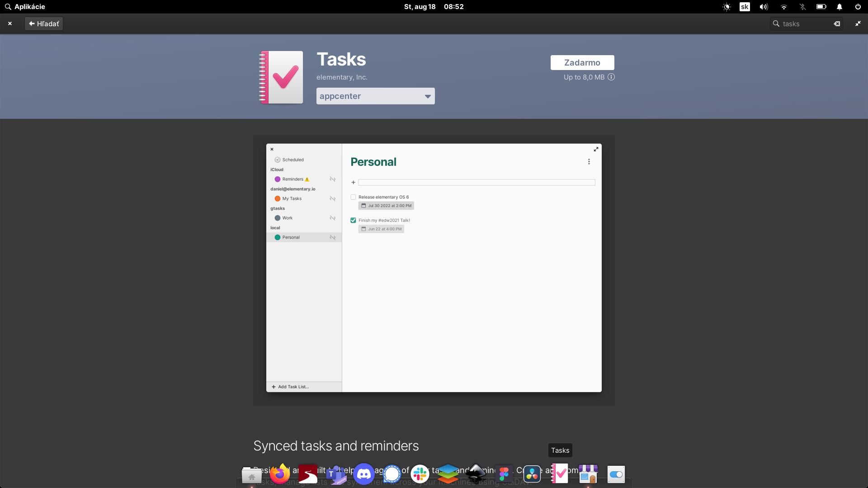The image size is (868, 488).
Task: Open the battery power indicator
Action: click(x=821, y=7)
